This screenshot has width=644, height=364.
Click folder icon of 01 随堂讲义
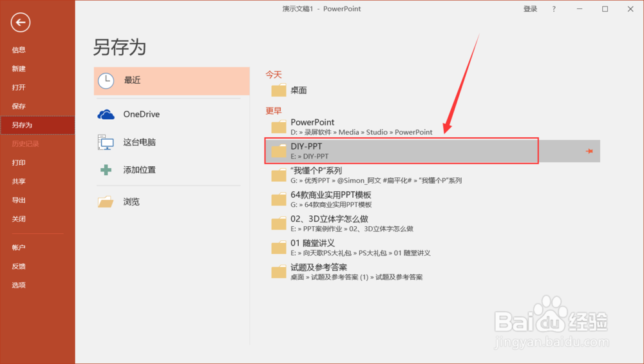coord(278,248)
